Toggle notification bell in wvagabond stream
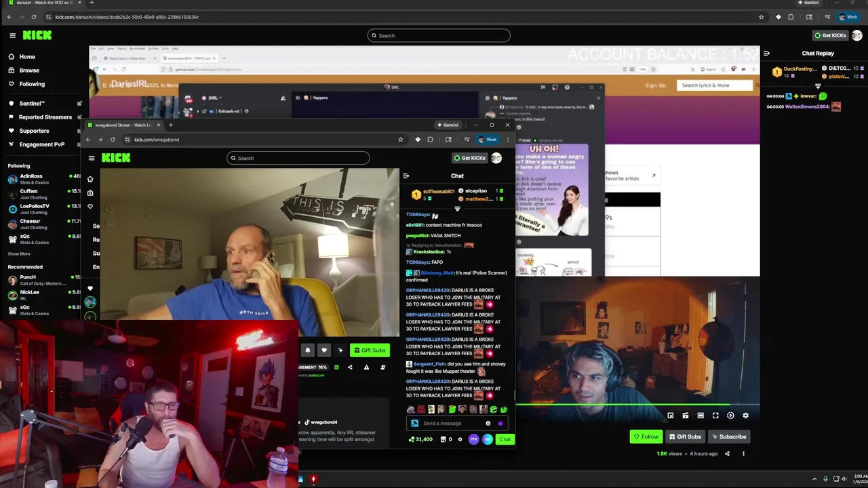 click(308, 350)
